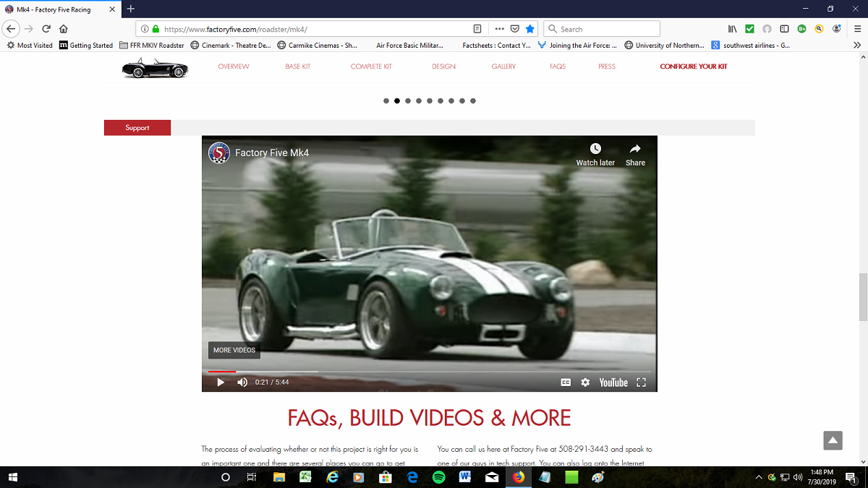
Task: Select the fifth carousel dot
Action: click(x=430, y=101)
